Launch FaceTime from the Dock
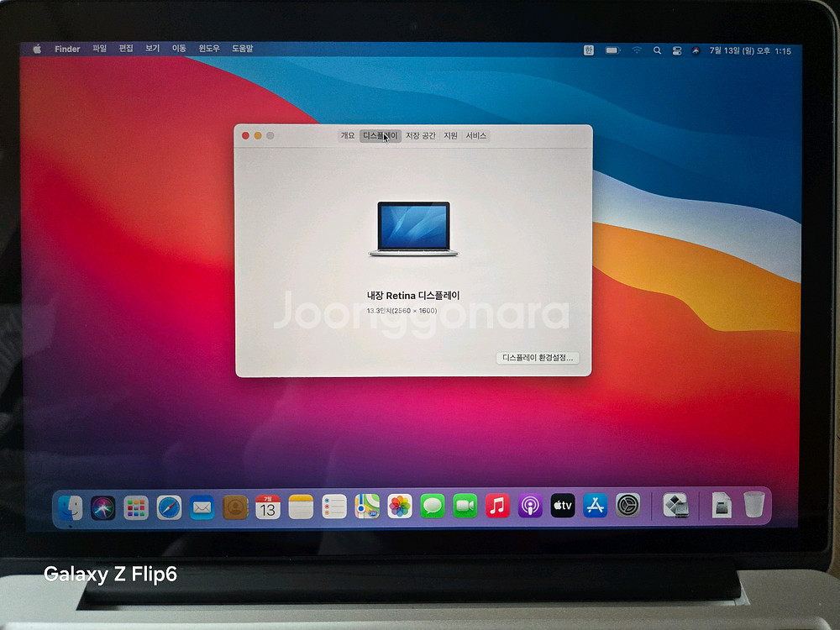Viewport: 840px width, 630px height. [x=465, y=507]
